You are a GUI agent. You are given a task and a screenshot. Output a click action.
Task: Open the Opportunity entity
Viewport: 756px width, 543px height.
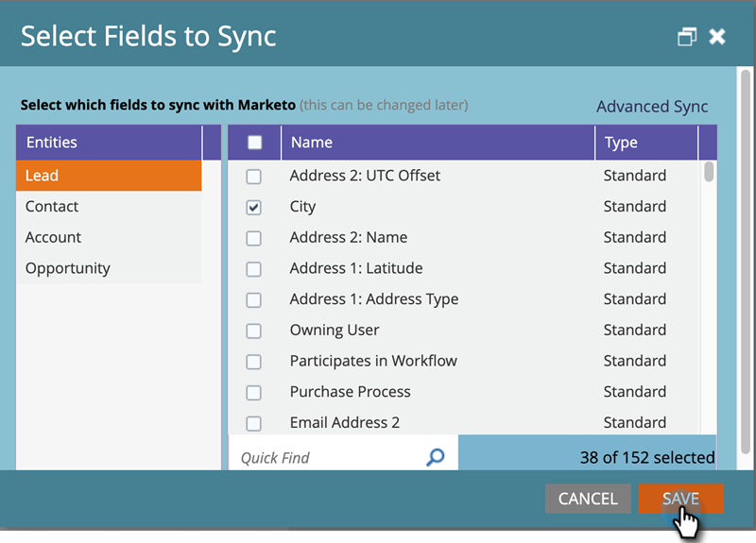(x=68, y=268)
